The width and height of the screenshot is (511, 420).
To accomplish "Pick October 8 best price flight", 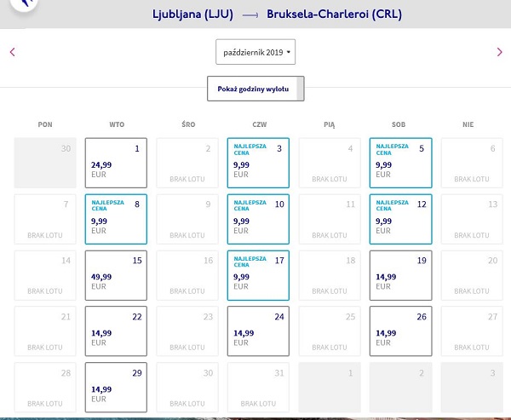I will pyautogui.click(x=116, y=219).
